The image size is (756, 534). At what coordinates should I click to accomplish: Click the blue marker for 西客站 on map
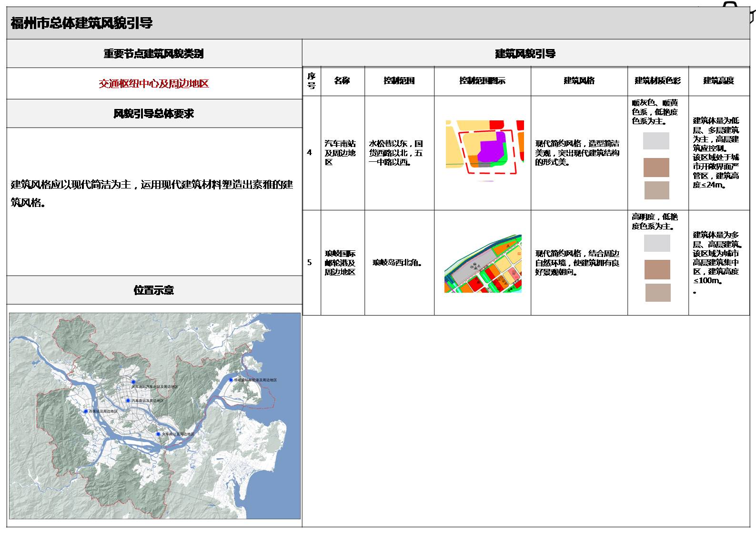tap(86, 411)
